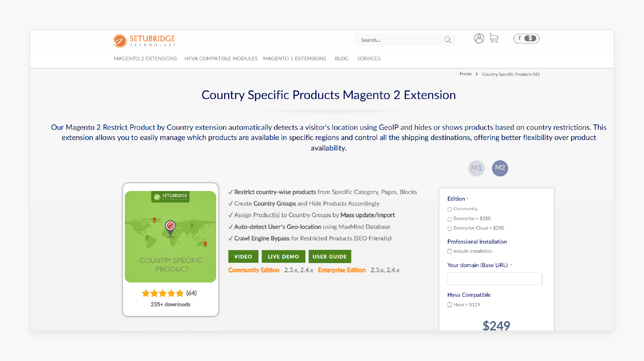The image size is (644, 361).
Task: Click the USER GUIDE button
Action: pos(329,256)
